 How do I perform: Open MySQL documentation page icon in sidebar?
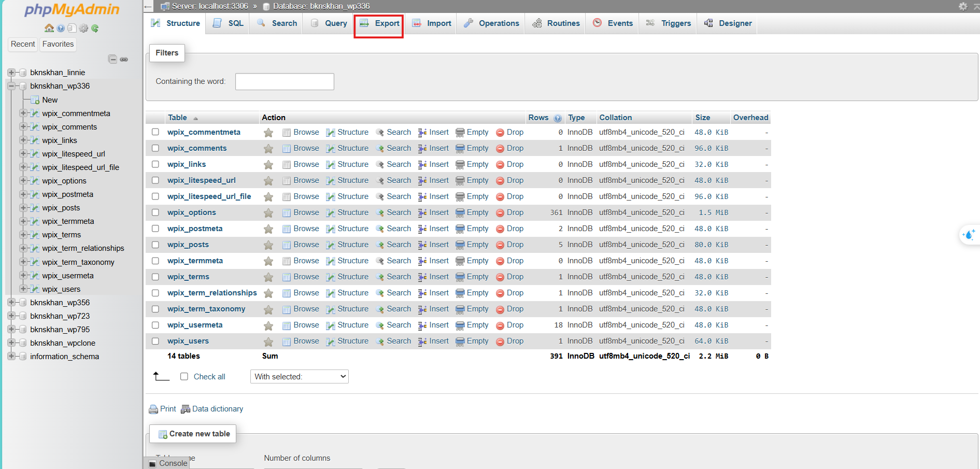pyautogui.click(x=72, y=28)
